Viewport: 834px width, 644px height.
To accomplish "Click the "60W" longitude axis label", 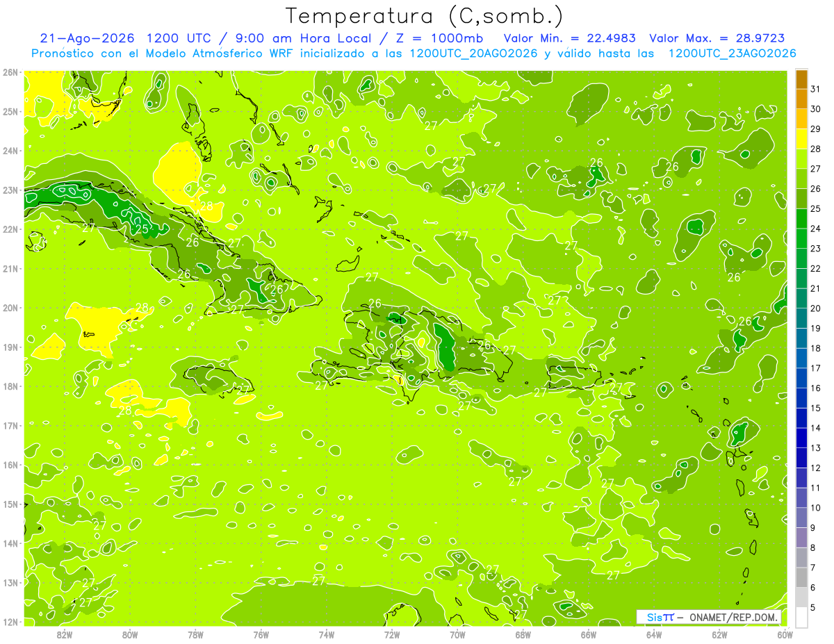I will (x=785, y=634).
